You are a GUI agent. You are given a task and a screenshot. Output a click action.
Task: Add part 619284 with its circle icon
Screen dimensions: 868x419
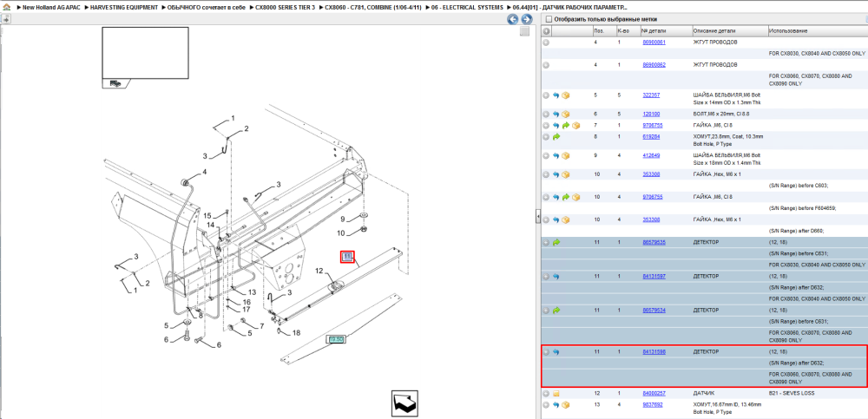[x=546, y=137]
